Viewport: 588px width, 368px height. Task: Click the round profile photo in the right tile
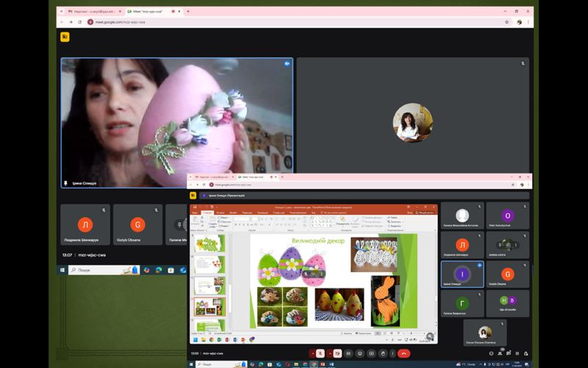point(412,122)
